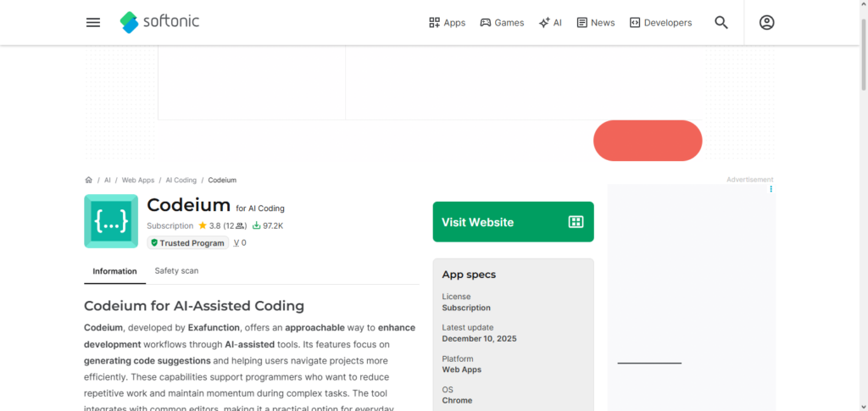868x411 pixels.
Task: Click the Trusted Program badge
Action: pyautogui.click(x=187, y=243)
